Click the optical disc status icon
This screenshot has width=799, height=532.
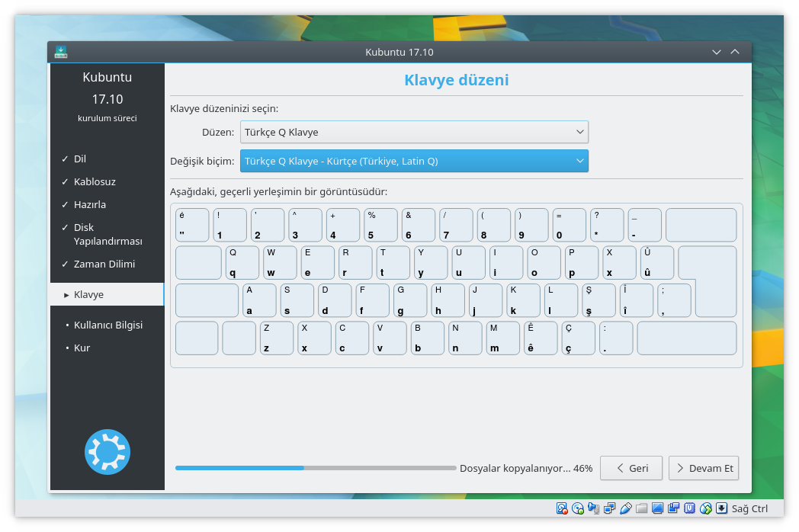coord(578,508)
